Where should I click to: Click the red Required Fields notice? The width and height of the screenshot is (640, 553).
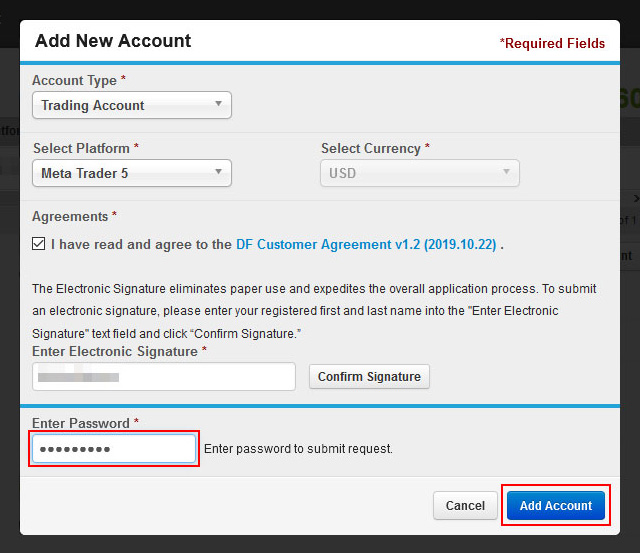click(552, 43)
